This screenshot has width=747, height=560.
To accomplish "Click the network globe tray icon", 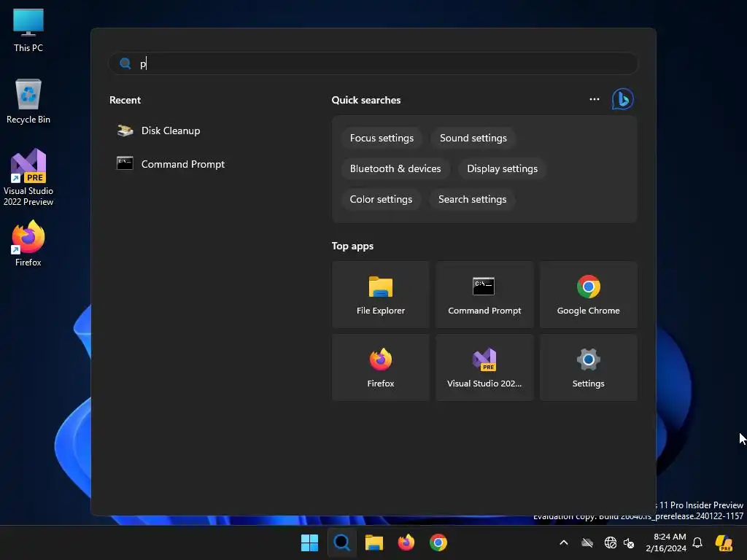I will tap(611, 542).
